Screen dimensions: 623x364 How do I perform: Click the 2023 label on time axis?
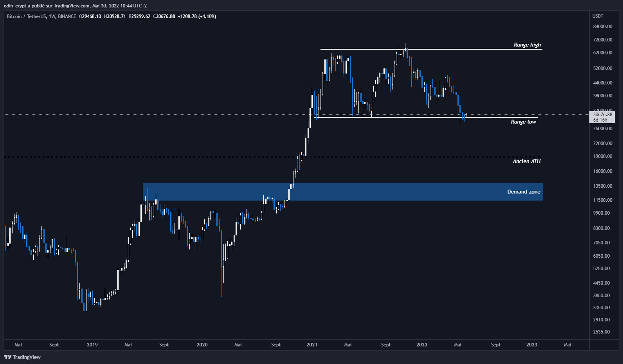click(x=532, y=345)
